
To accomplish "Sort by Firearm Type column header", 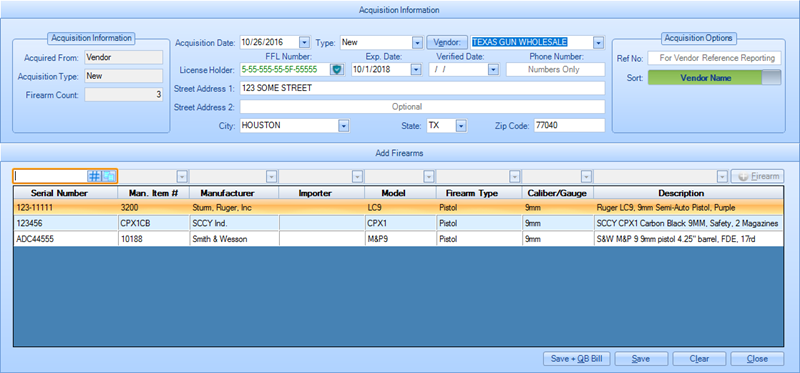I will click(479, 193).
